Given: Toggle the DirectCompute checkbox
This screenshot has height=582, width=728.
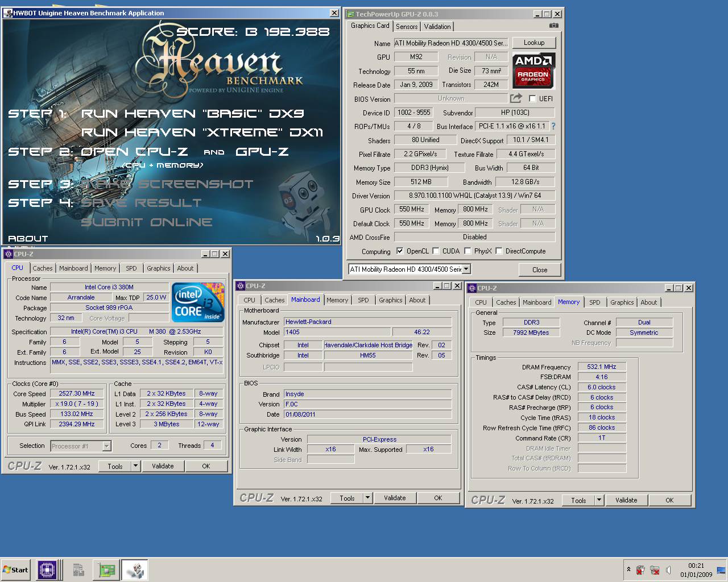Looking at the screenshot, I should point(499,251).
